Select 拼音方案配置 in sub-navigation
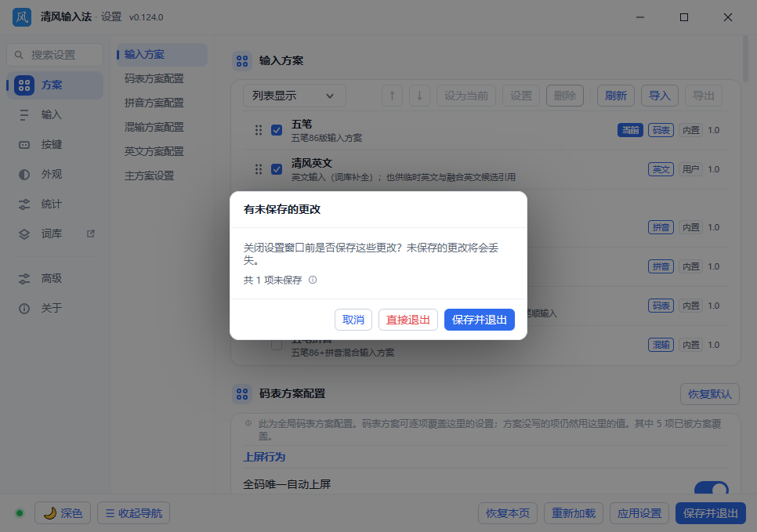Viewport: 757px width, 532px height. 154,103
